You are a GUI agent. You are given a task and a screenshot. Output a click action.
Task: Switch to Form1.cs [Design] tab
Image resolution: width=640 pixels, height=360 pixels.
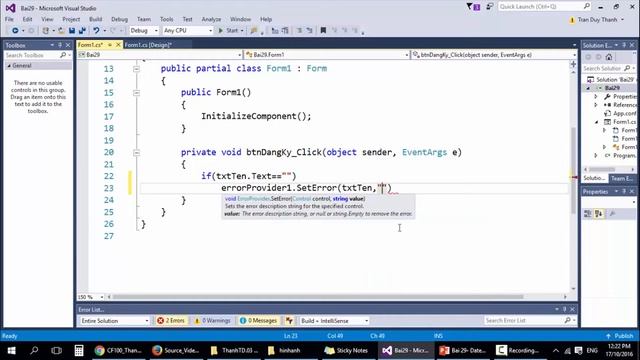pos(148,45)
